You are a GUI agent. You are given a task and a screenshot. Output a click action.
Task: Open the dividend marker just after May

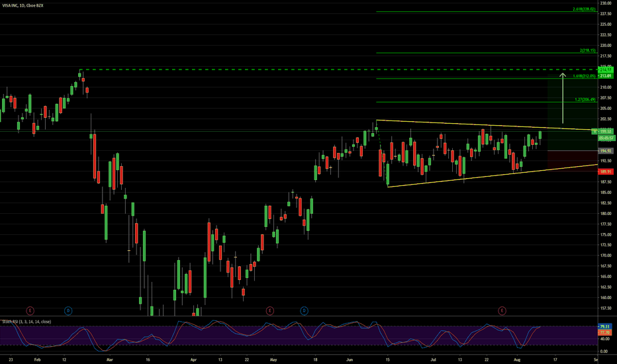click(x=304, y=311)
